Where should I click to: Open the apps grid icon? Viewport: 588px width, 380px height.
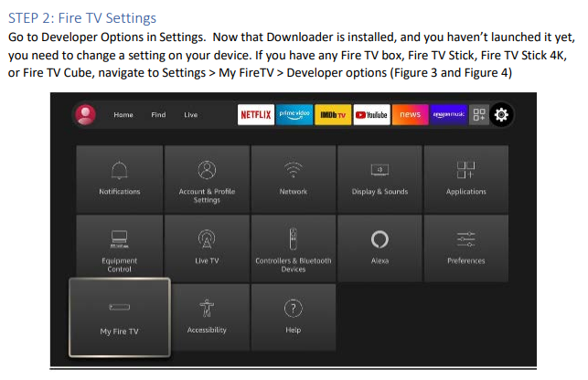coord(479,115)
